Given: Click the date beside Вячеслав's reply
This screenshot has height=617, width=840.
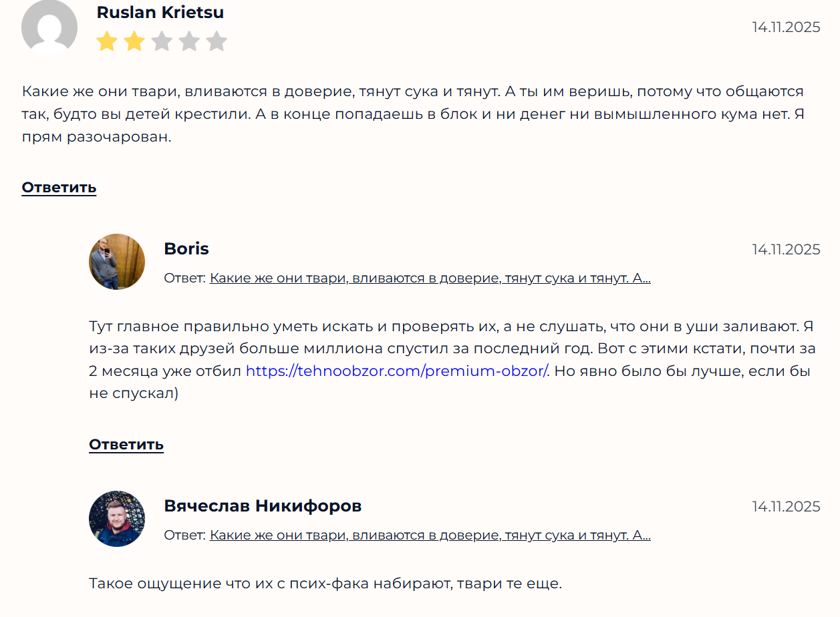Looking at the screenshot, I should point(786,506).
